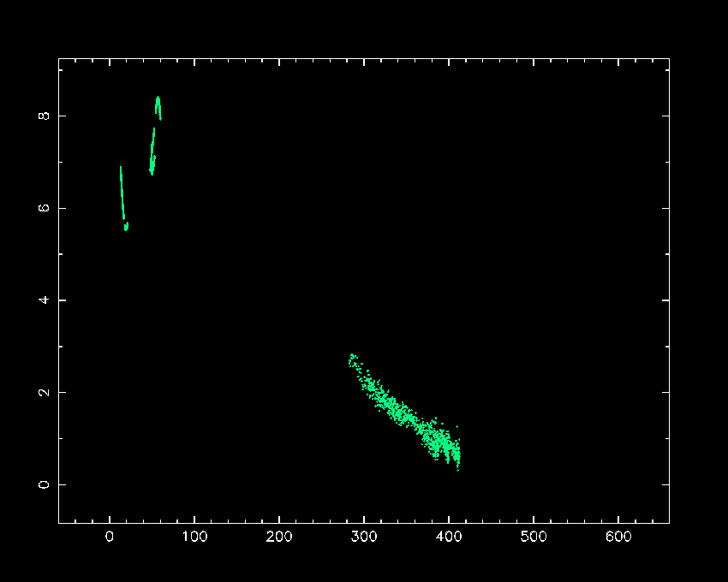Image resolution: width=728 pixels, height=582 pixels.
Task: Click the y-axis label 2
Action: [44, 392]
